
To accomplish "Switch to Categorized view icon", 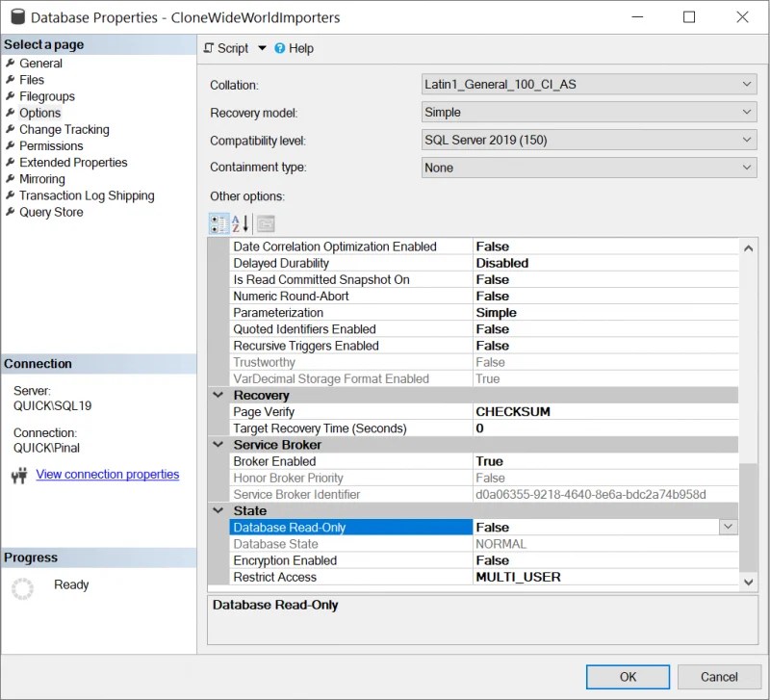I will [x=219, y=223].
